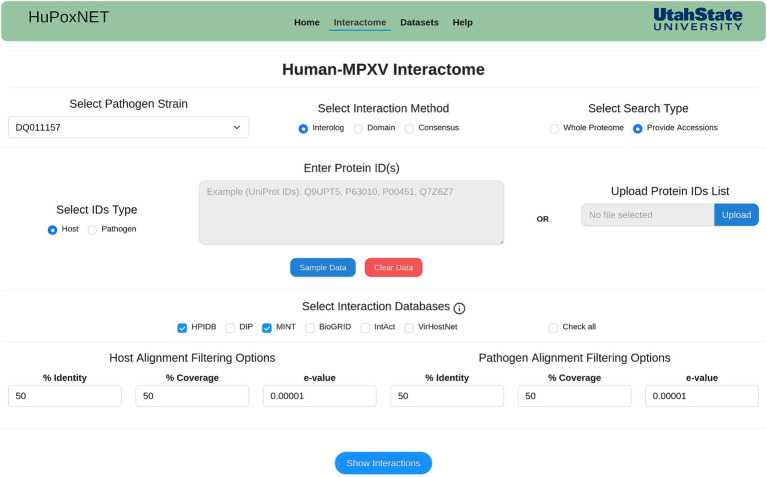
Task: Click the info icon beside Select Interaction Databases
Action: click(x=459, y=308)
